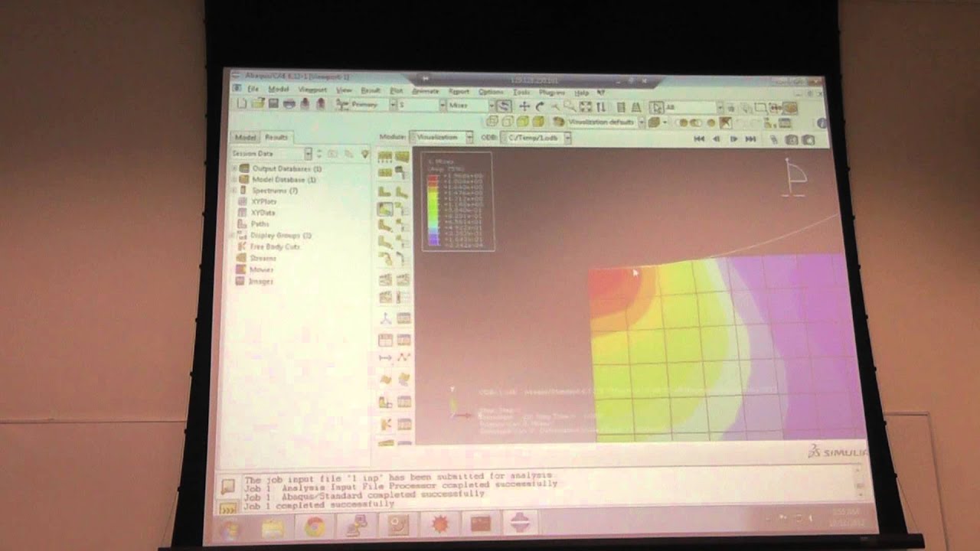Select Paths in the results tree

pyautogui.click(x=260, y=224)
